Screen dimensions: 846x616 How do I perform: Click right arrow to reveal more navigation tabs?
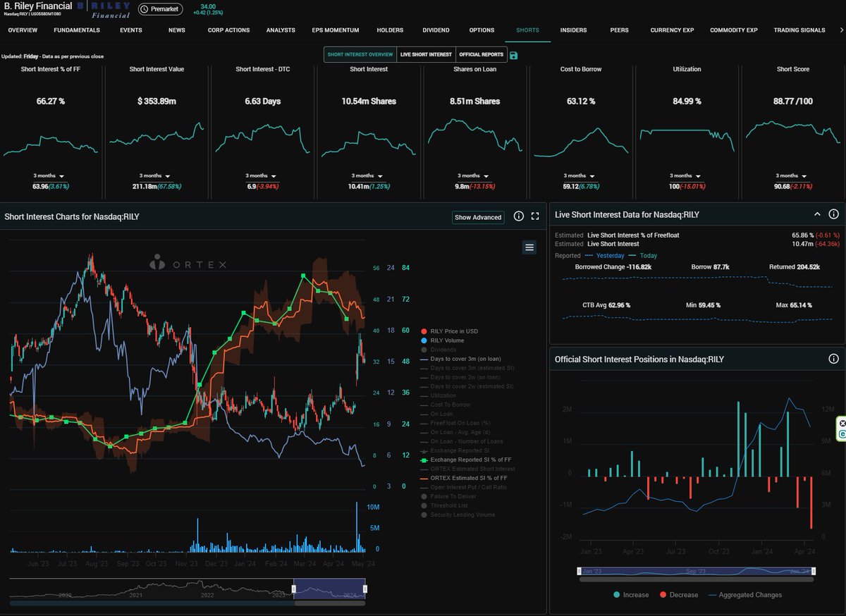click(840, 30)
